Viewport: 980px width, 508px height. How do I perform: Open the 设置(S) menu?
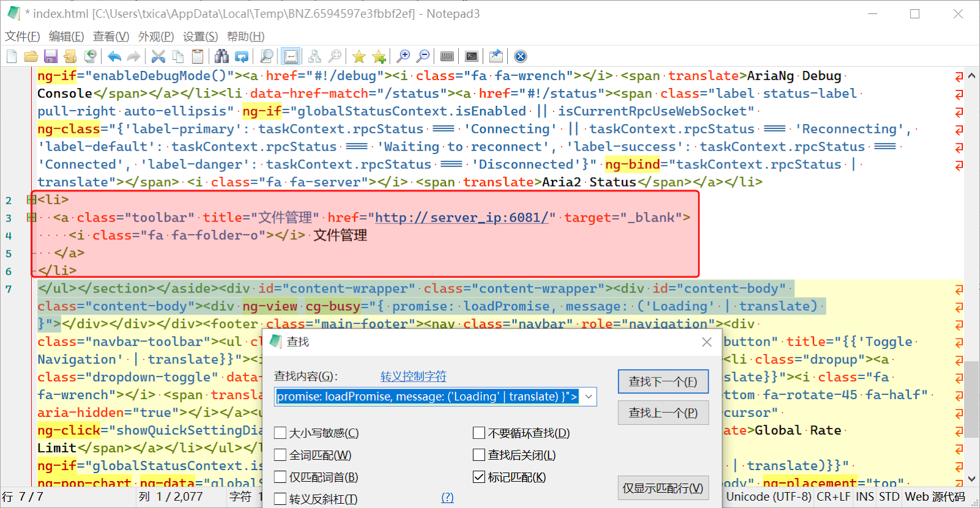[x=201, y=37]
